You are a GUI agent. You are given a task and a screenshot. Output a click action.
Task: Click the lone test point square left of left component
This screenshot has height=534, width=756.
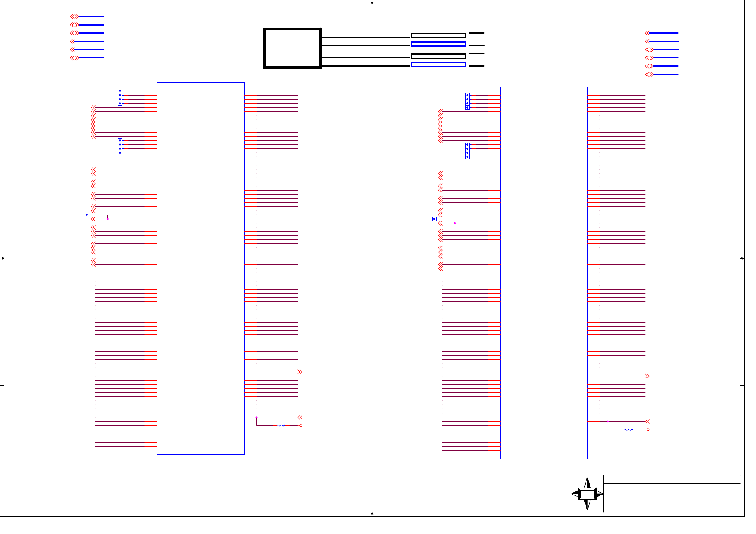click(x=87, y=215)
